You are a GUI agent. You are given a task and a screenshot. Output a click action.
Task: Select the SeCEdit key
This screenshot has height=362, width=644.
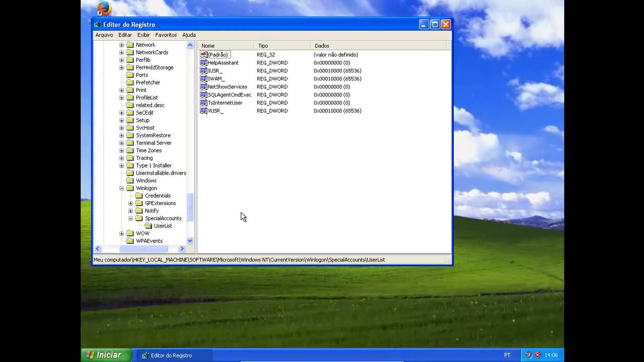click(x=144, y=113)
